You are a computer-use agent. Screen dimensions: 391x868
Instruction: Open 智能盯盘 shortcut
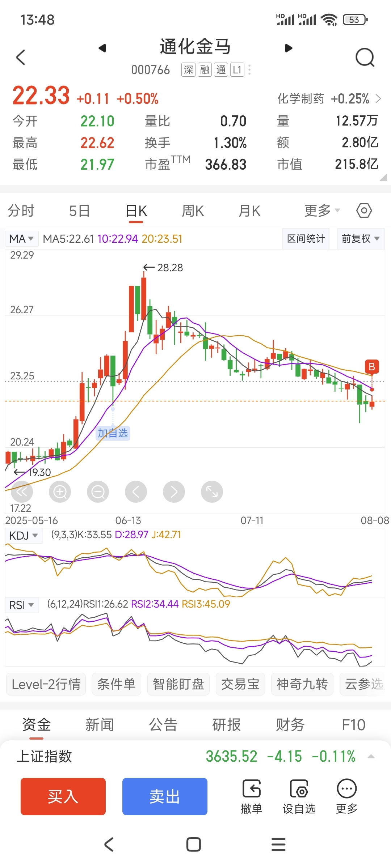pos(178,684)
